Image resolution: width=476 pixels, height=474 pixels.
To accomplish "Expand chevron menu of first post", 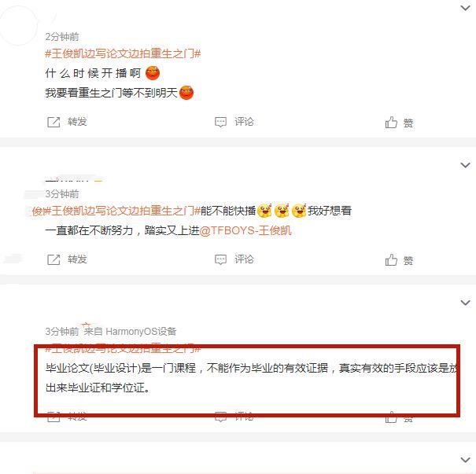I will click(x=465, y=8).
